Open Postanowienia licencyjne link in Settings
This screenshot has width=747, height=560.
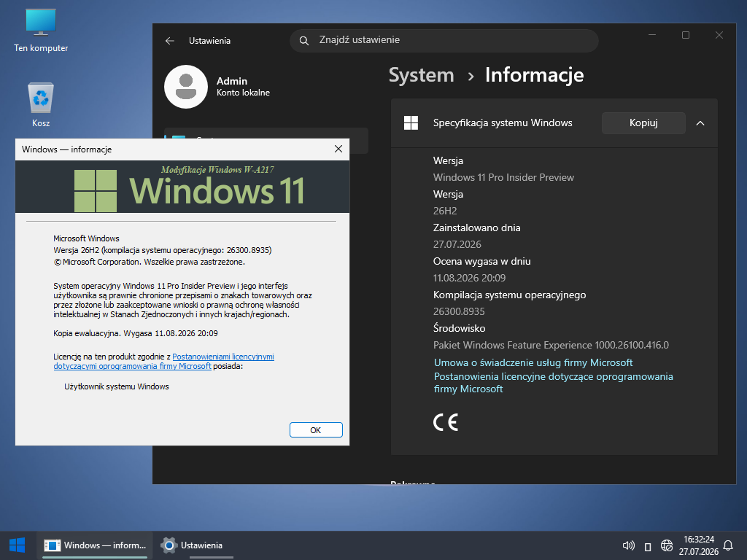[553, 382]
